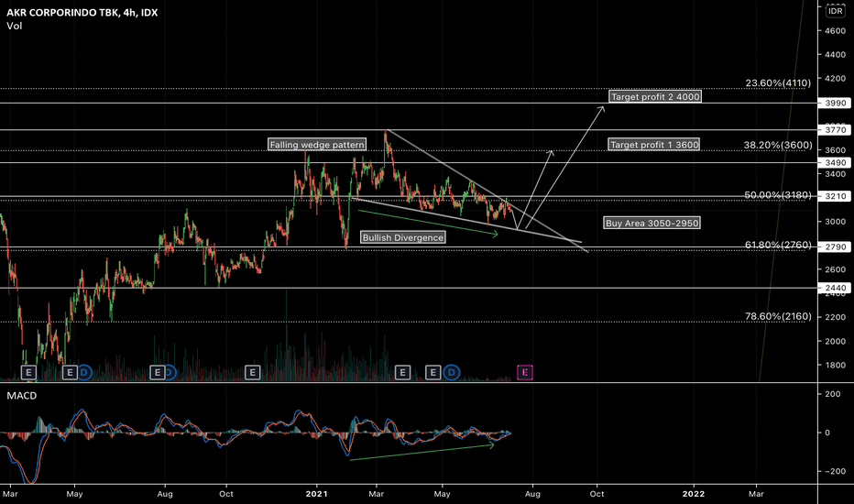This screenshot has height=504, width=854.
Task: Click the 3990 price tag on axis
Action: coord(836,103)
